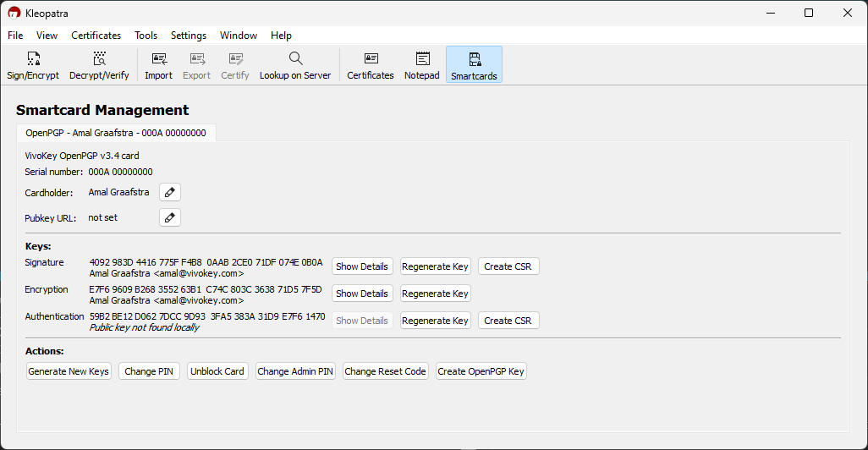Screen dimensions: 868x450
Task: Open the Decrypt/Verify tool
Action: 99,65
